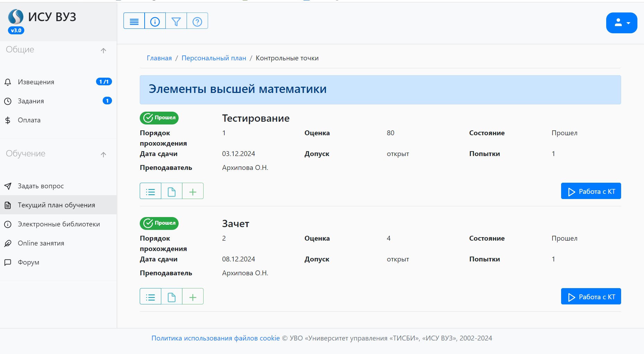Viewport: 644px width, 354px height.
Task: Click the hamburger menu icon in top toolbar
Action: tap(134, 21)
